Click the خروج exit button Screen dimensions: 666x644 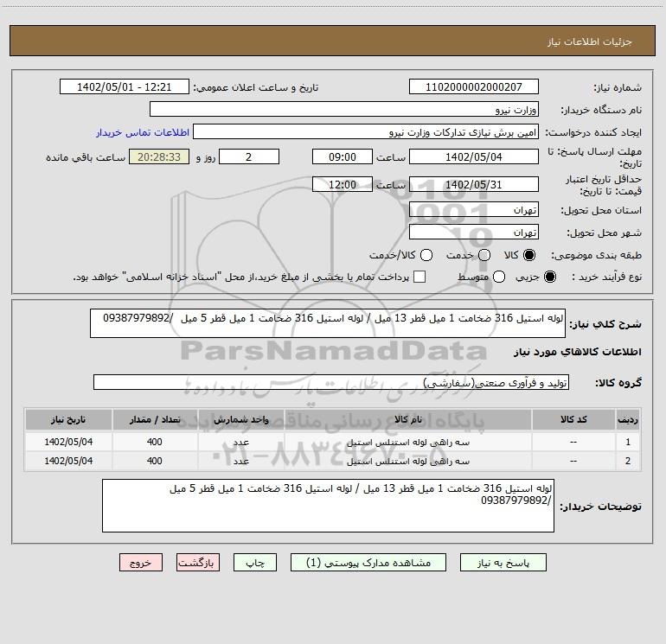(141, 563)
